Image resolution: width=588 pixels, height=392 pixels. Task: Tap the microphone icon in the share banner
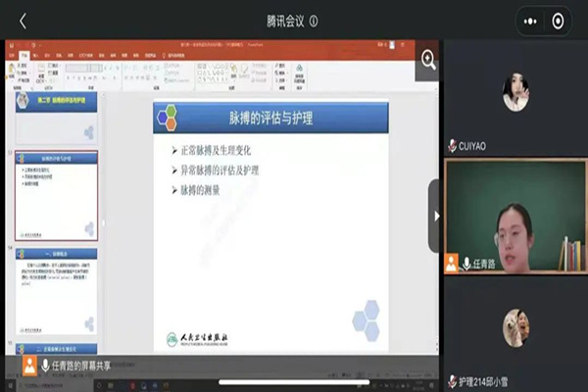pyautogui.click(x=45, y=366)
